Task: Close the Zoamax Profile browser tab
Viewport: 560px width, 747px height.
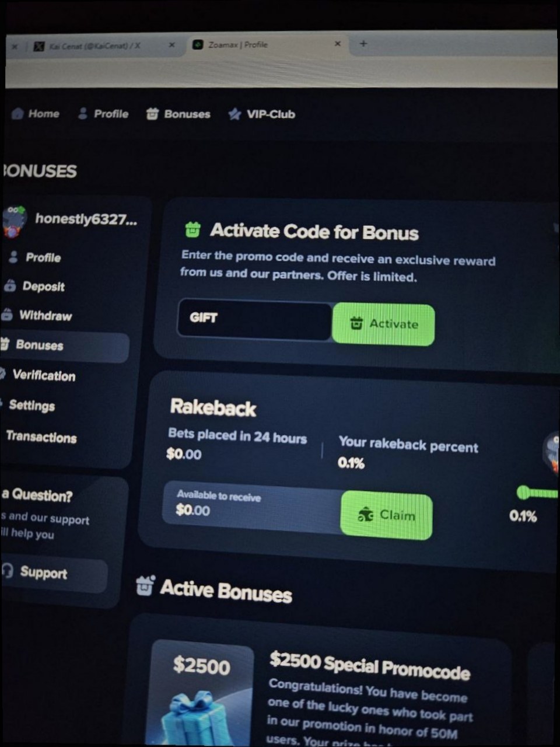Action: tap(337, 44)
